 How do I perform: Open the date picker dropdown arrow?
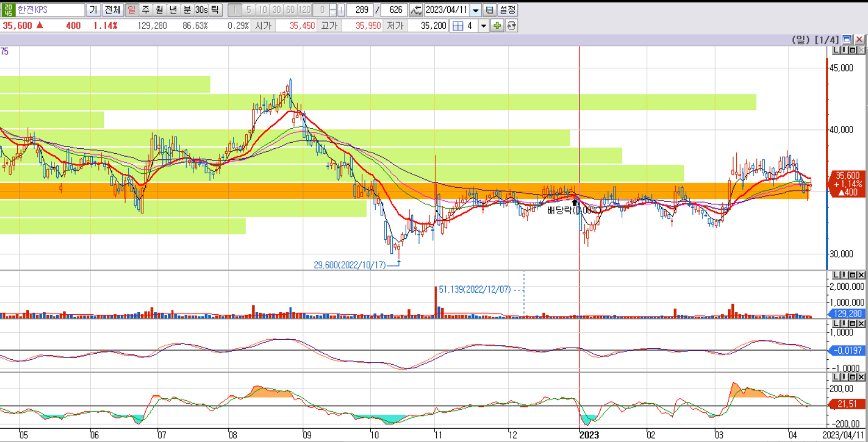pos(476,10)
